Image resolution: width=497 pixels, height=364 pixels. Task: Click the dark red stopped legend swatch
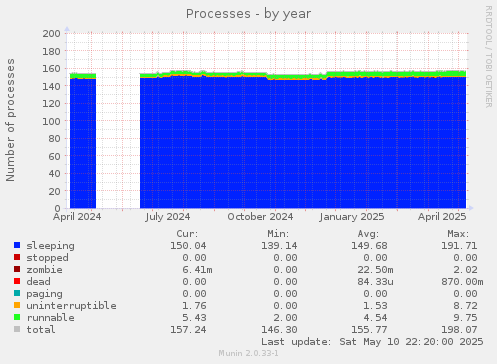point(17,257)
